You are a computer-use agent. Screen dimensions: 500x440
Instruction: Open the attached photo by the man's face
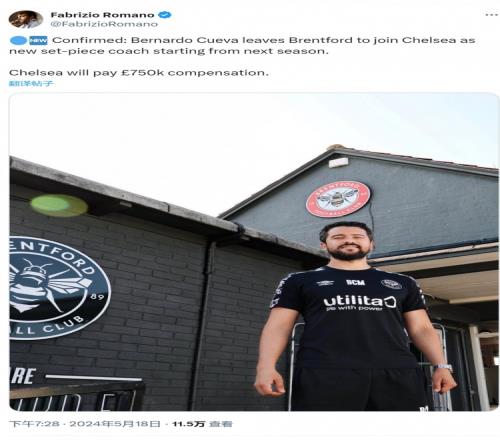pos(347,242)
